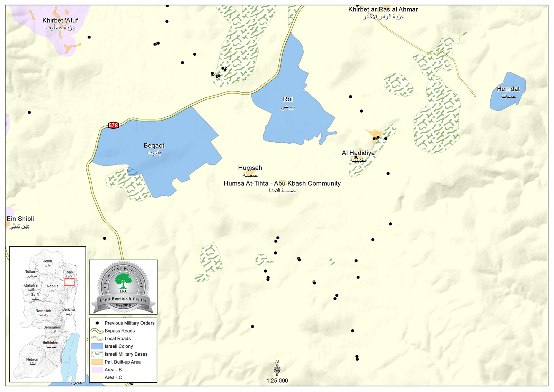This screenshot has width=554, height=392.
Task: Click the Bypass Roads legend line symbol
Action: (97, 331)
